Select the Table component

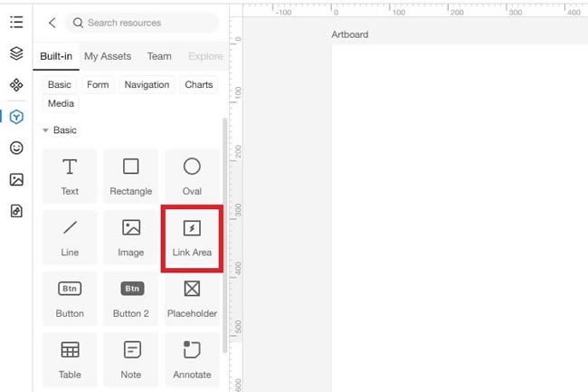click(70, 359)
